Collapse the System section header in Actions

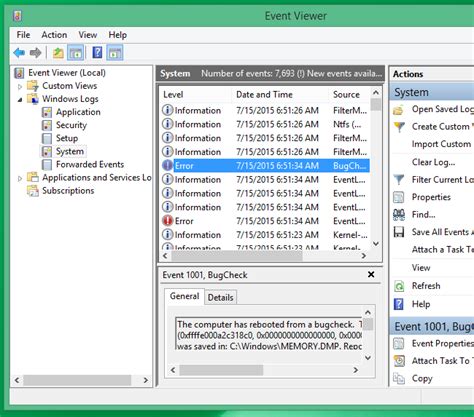tap(432, 92)
